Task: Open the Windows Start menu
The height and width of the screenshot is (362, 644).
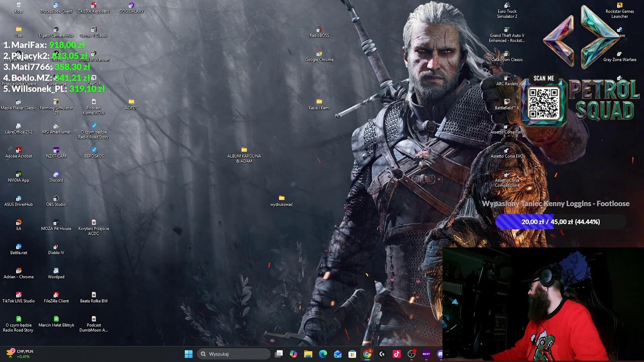Action: (x=189, y=354)
